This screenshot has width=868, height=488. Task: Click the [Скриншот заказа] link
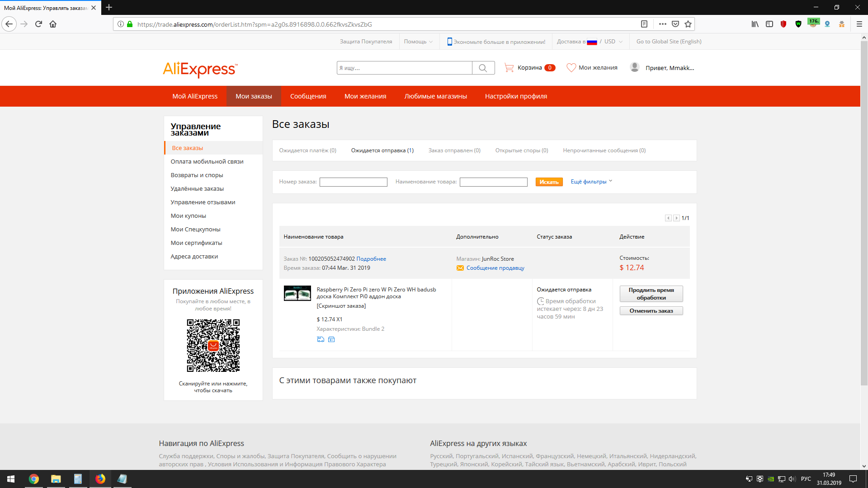point(341,306)
